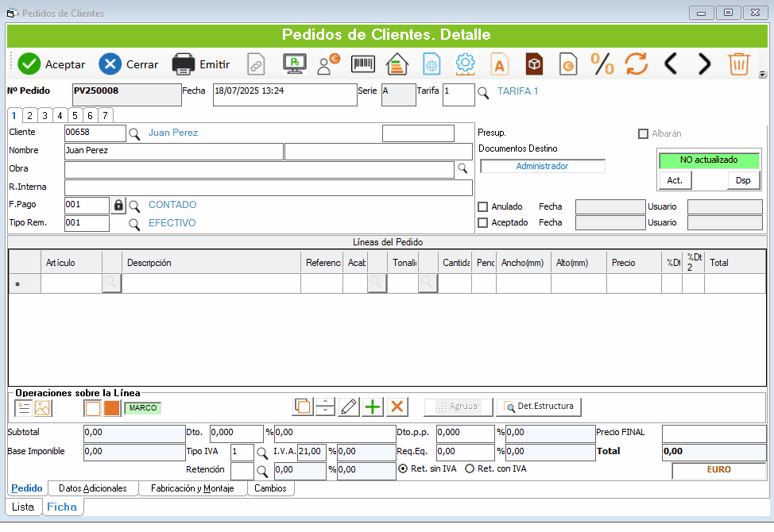
Task: Click the brown box package icon
Action: click(x=534, y=64)
